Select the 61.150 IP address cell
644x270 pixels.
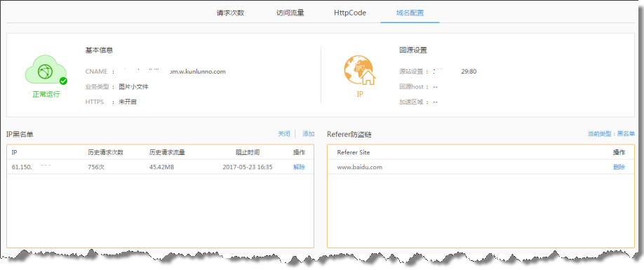31,167
